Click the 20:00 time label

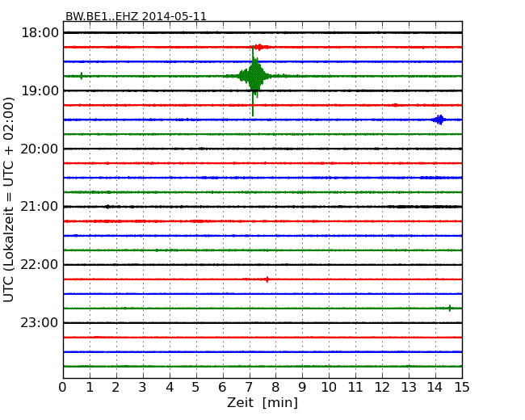[40, 149]
